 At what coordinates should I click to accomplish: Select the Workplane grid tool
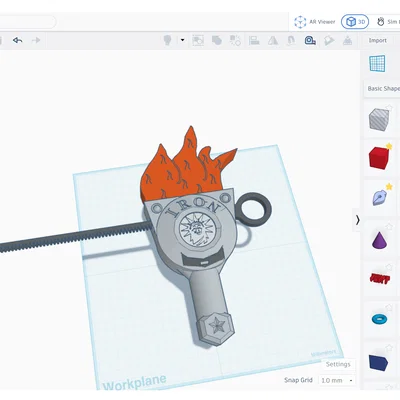pyautogui.click(x=377, y=64)
